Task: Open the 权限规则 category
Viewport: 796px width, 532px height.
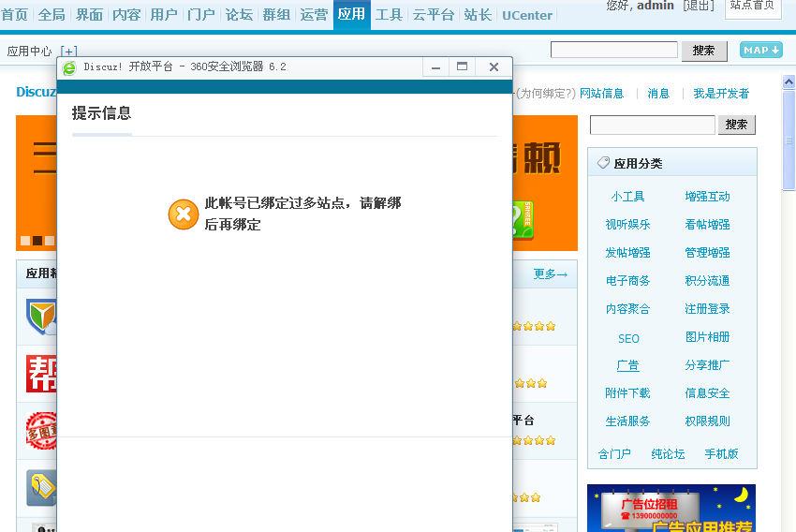Action: point(708,421)
